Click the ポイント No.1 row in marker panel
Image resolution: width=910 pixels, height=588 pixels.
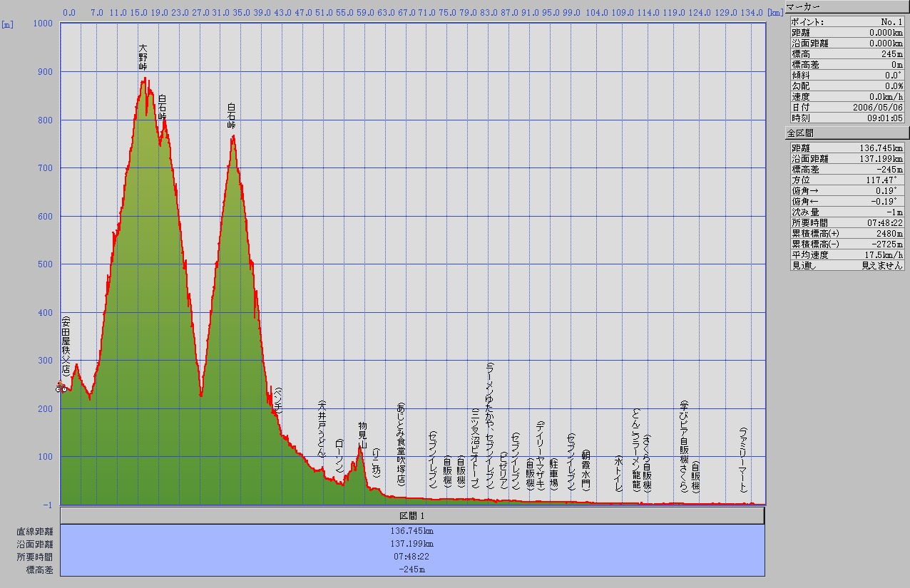tap(847, 22)
